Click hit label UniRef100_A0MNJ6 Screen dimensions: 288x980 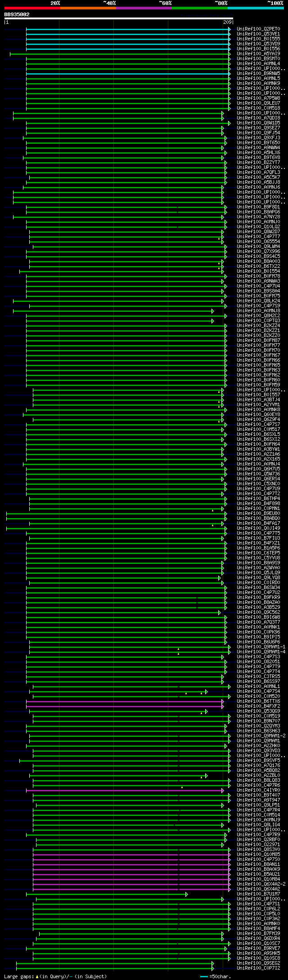(258, 187)
